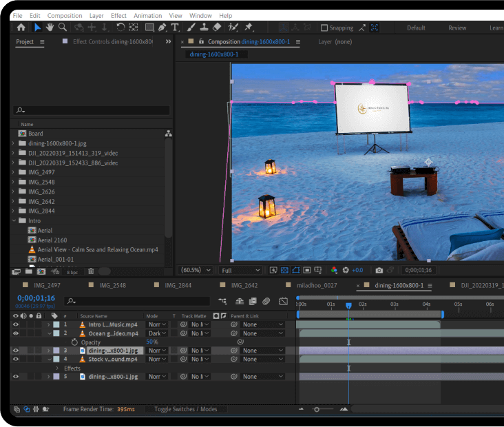Collapse layer 2 properties twirl arrow
Screen dimensions: 504x427
[x=49, y=333]
